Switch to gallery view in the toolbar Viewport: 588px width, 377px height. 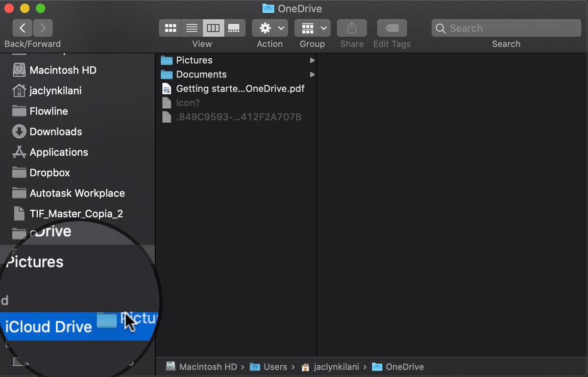(x=234, y=28)
